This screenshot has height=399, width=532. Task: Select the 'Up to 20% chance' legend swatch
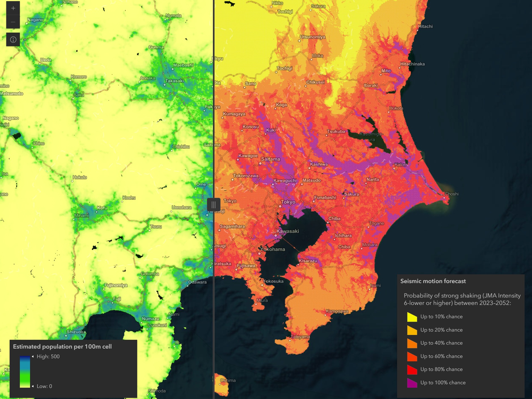412,330
